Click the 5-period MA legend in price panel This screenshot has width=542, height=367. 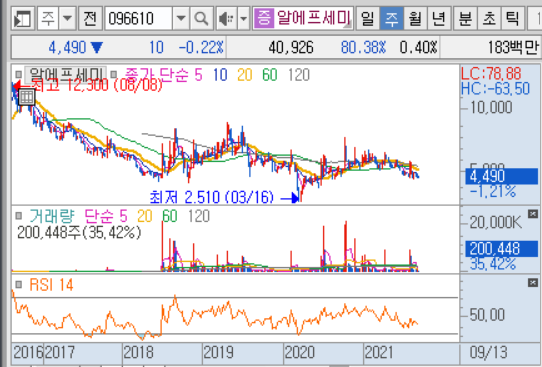tap(198, 75)
